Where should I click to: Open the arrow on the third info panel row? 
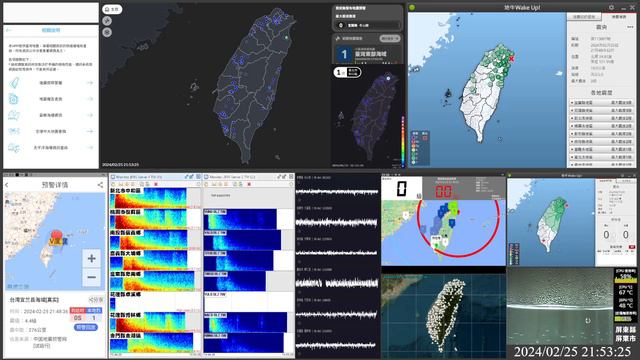coord(89,115)
